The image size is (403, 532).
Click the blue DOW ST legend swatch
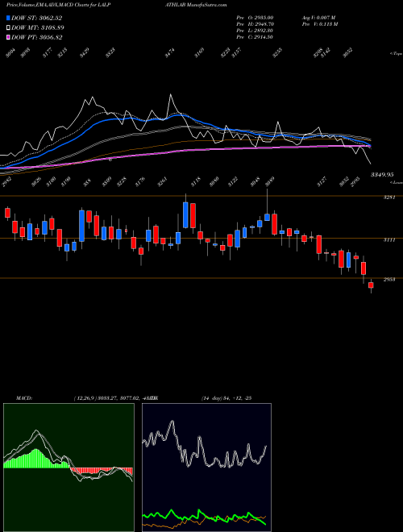[x=8, y=18]
